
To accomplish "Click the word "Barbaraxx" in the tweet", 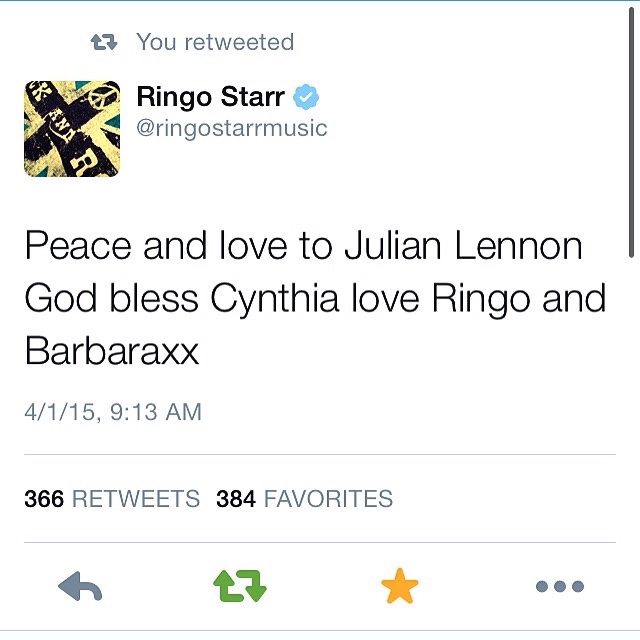I will coord(112,351).
